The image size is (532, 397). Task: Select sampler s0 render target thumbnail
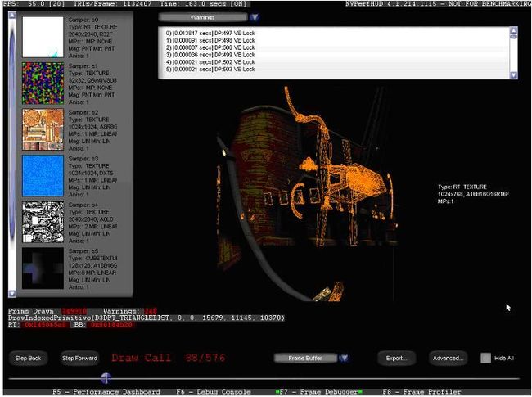43,37
